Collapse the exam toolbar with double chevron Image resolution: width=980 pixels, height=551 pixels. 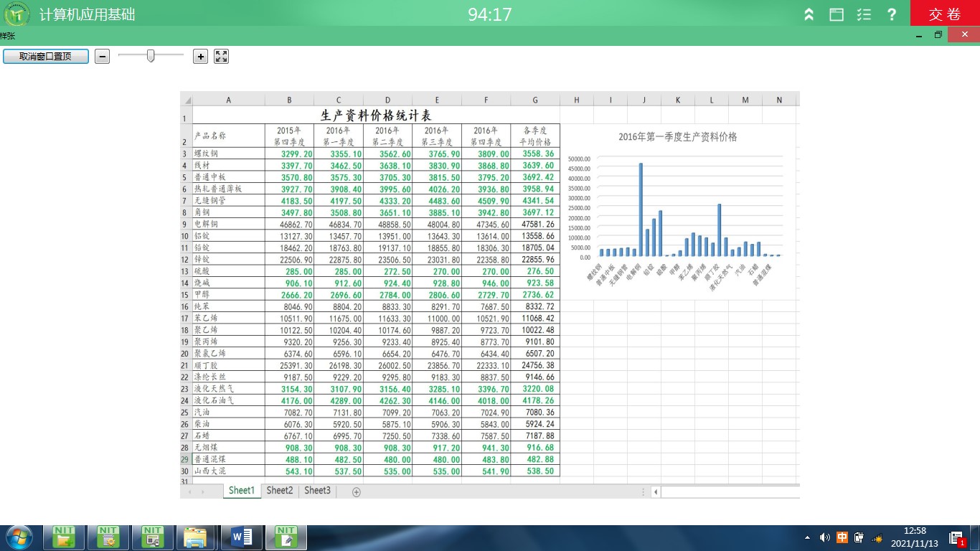click(x=809, y=14)
